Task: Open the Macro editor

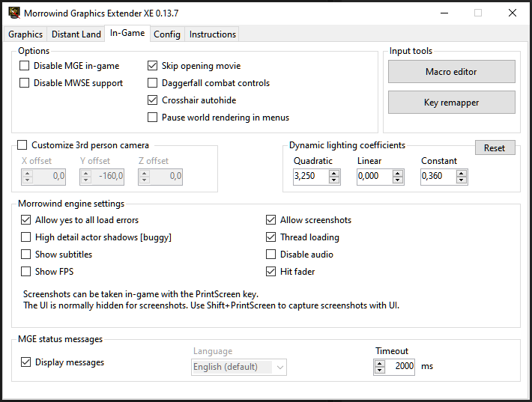Action: [x=451, y=72]
